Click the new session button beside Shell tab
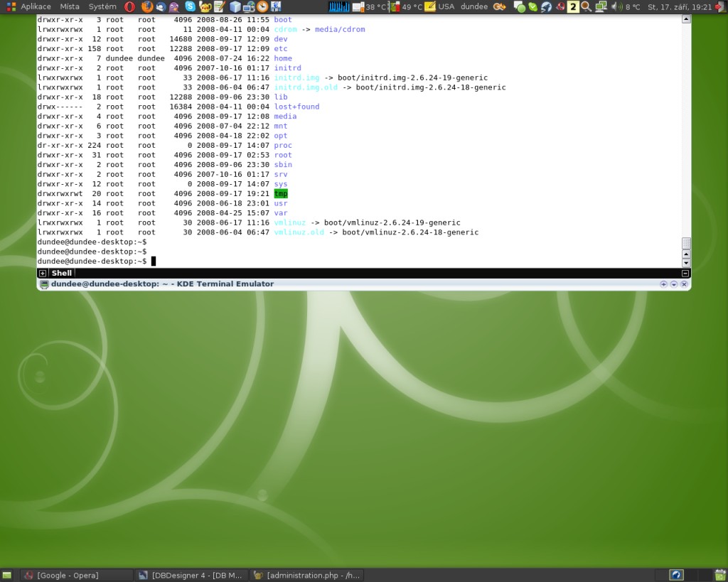This screenshot has width=728, height=582. point(43,274)
